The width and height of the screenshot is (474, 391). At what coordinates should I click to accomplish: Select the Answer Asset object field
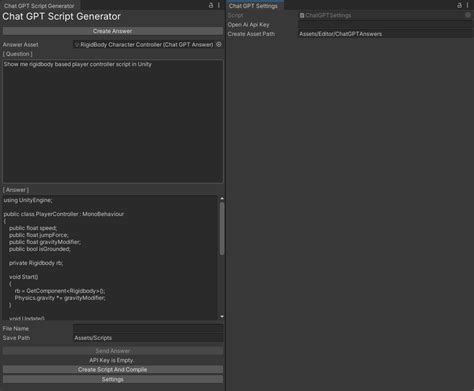click(x=148, y=44)
